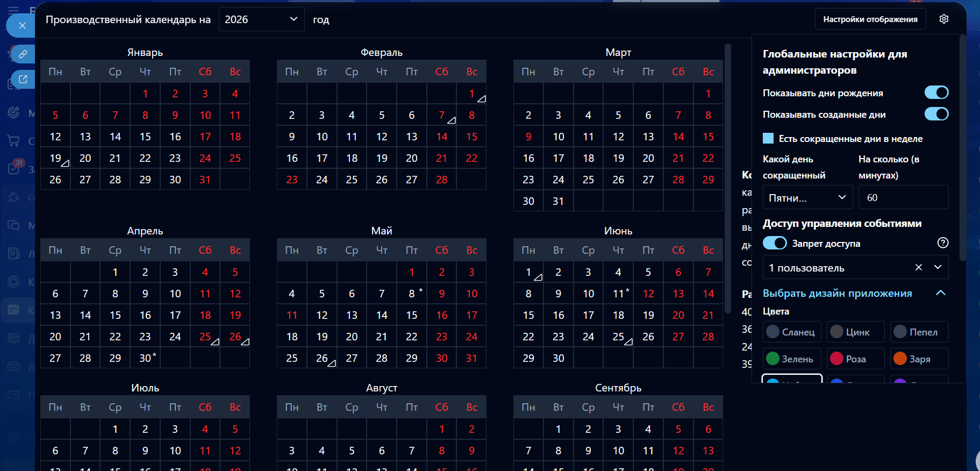Expand the '1 пользователь' dropdown chevron
The image size is (980, 471).
938,267
